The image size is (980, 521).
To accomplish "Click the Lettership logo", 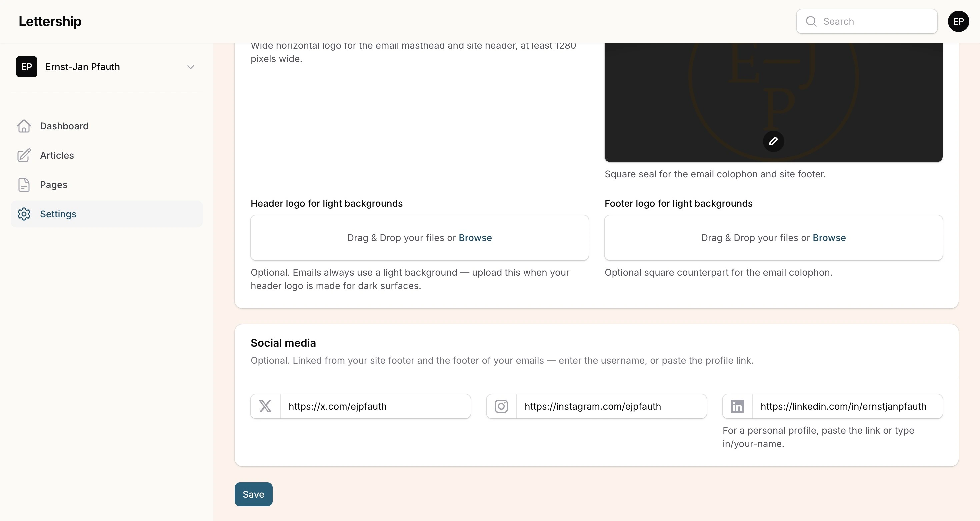I will click(50, 21).
